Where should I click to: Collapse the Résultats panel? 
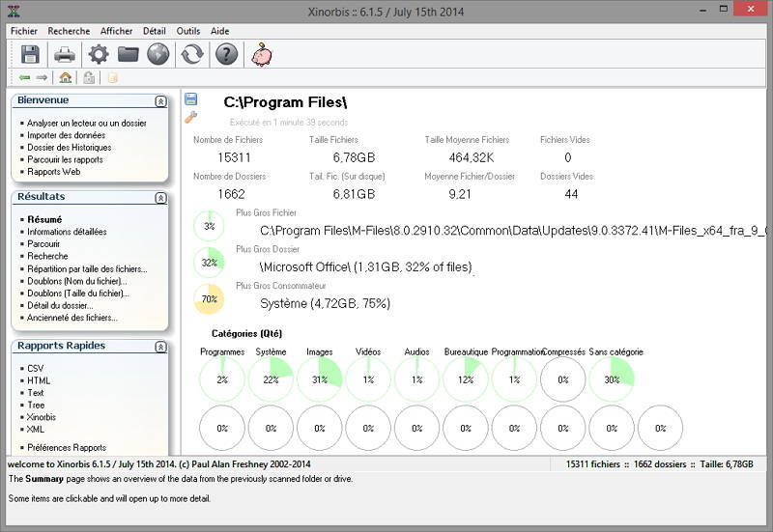[x=160, y=198]
